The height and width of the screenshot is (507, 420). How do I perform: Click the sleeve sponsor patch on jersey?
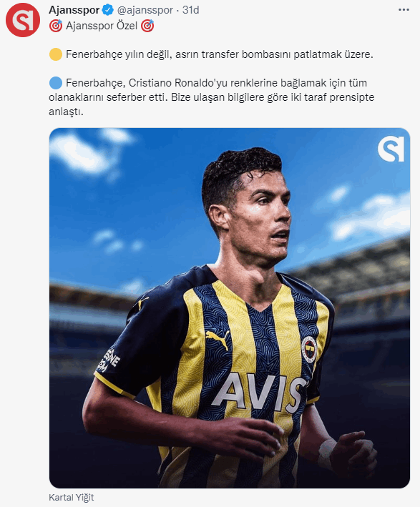pyautogui.click(x=108, y=360)
